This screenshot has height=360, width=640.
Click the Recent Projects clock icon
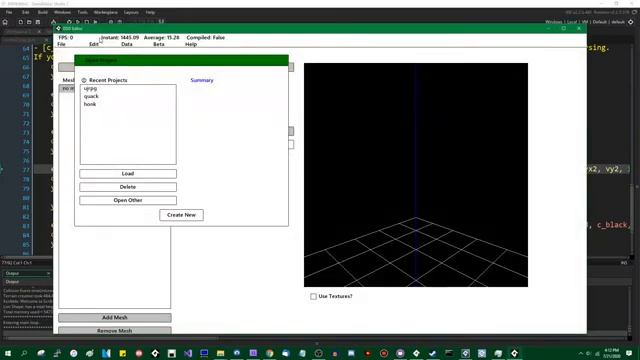[84, 80]
